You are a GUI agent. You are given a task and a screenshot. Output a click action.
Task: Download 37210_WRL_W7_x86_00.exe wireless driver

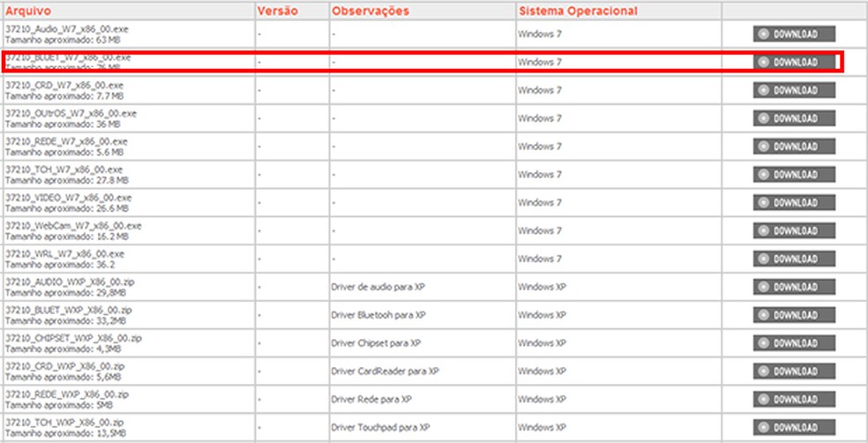pos(794,259)
